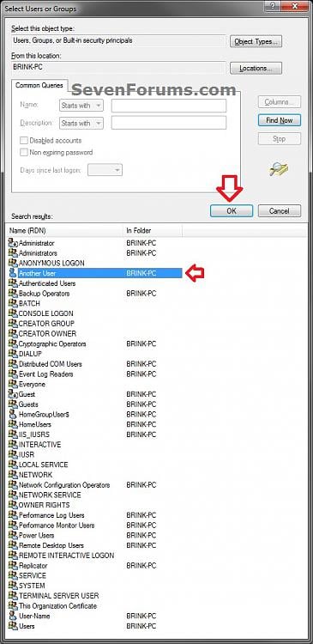Select the LOCAL SERVICE row
Image resolution: width=313 pixels, height=644 pixels.
pos(94,465)
